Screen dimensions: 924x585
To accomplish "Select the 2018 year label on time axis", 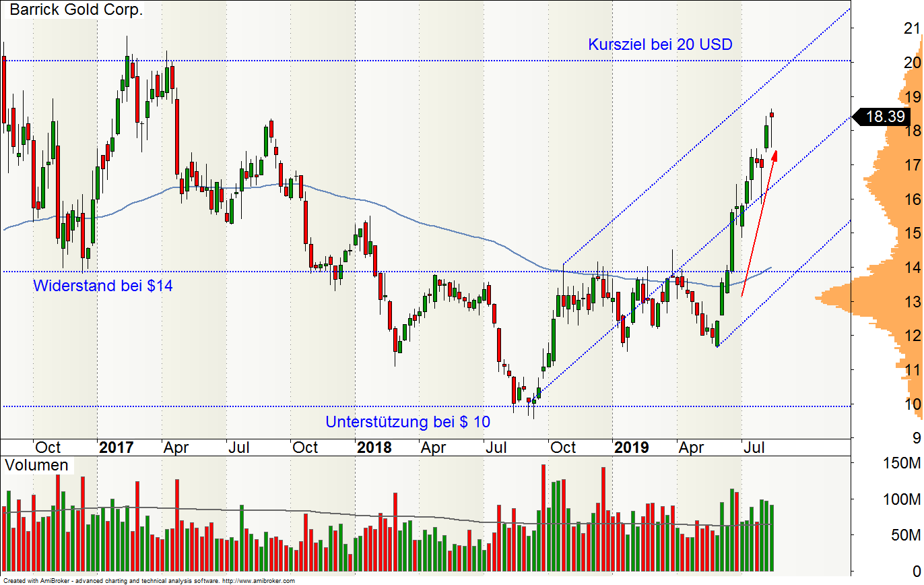I will [374, 448].
